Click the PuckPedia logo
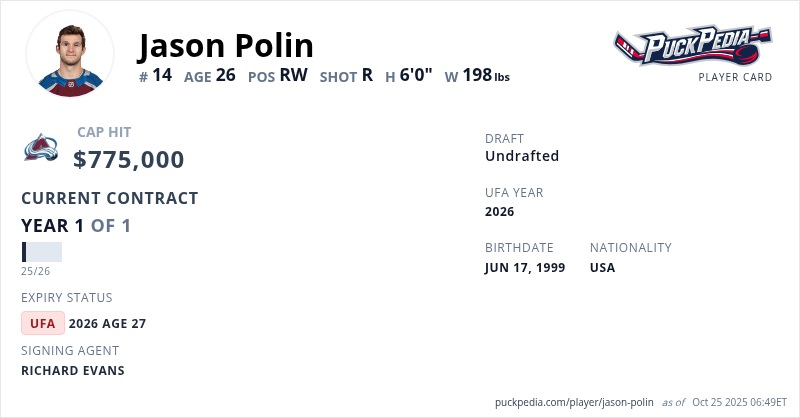The width and height of the screenshot is (800, 418). click(x=692, y=46)
